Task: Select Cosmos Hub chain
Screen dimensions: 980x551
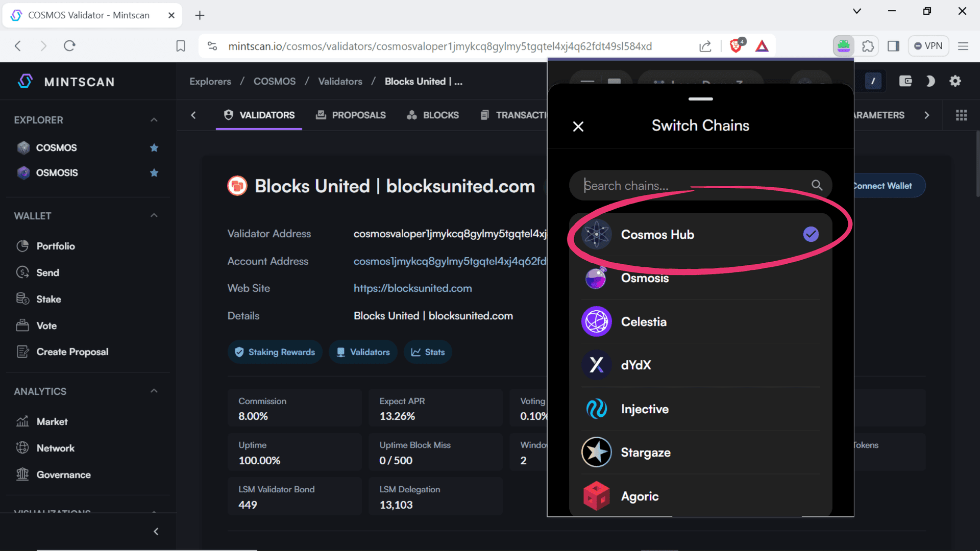Action: pos(700,235)
